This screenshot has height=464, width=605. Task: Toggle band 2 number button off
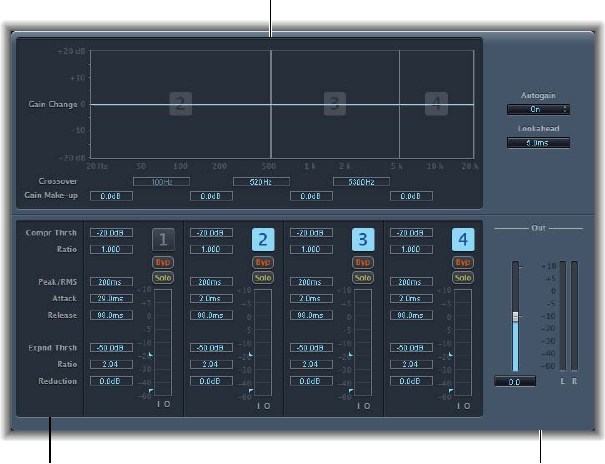tap(263, 240)
